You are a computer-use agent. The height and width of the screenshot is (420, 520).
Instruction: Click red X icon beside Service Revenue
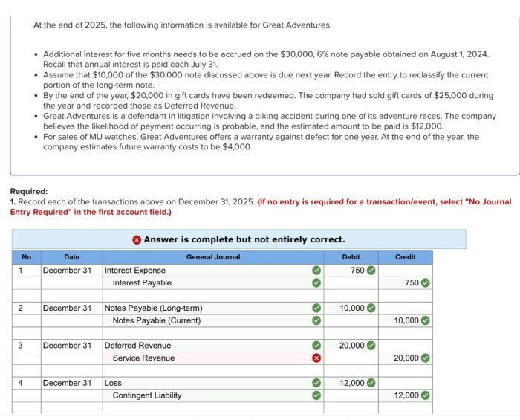click(x=316, y=358)
